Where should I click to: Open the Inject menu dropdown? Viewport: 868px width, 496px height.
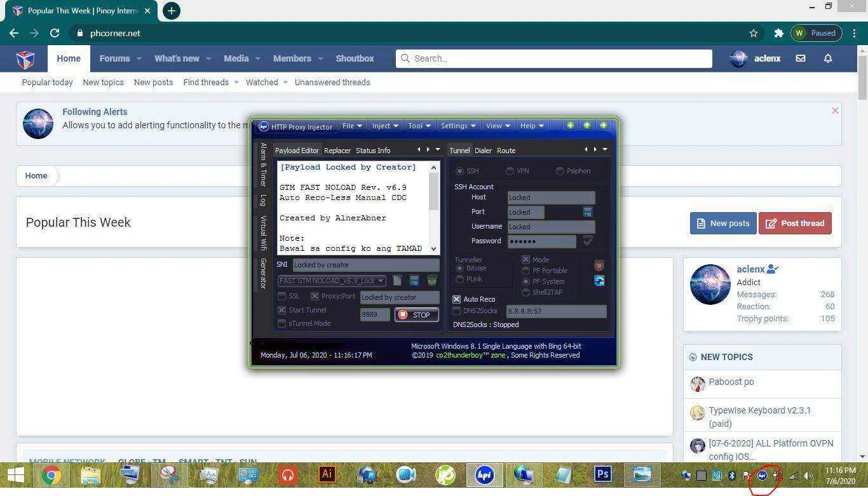(384, 126)
